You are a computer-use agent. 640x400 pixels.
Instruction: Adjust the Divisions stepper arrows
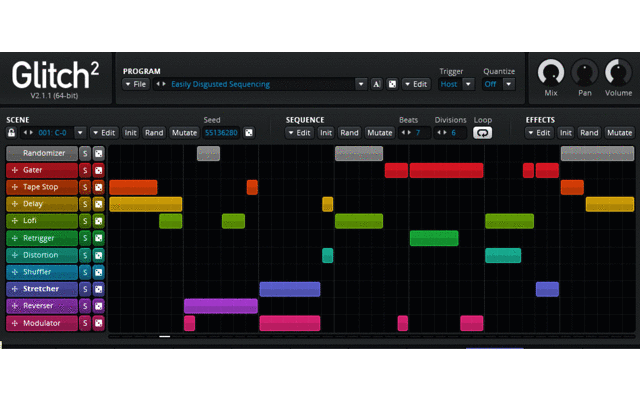click(442, 133)
